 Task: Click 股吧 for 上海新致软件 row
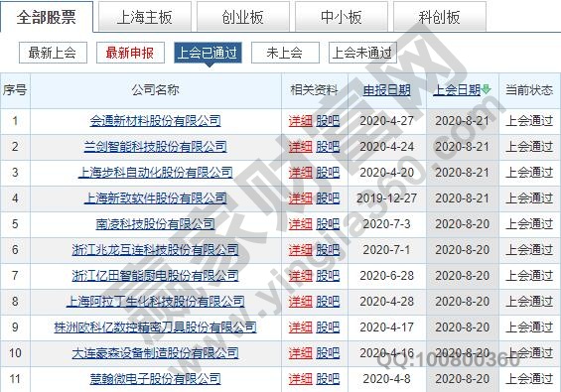(328, 198)
